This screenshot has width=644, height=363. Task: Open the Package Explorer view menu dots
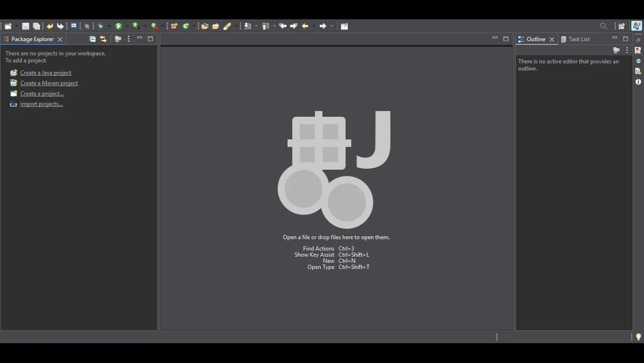(128, 39)
